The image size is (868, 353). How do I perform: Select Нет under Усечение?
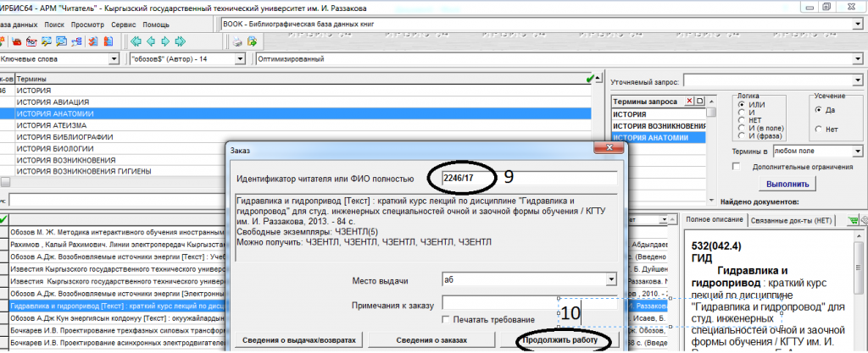(818, 128)
